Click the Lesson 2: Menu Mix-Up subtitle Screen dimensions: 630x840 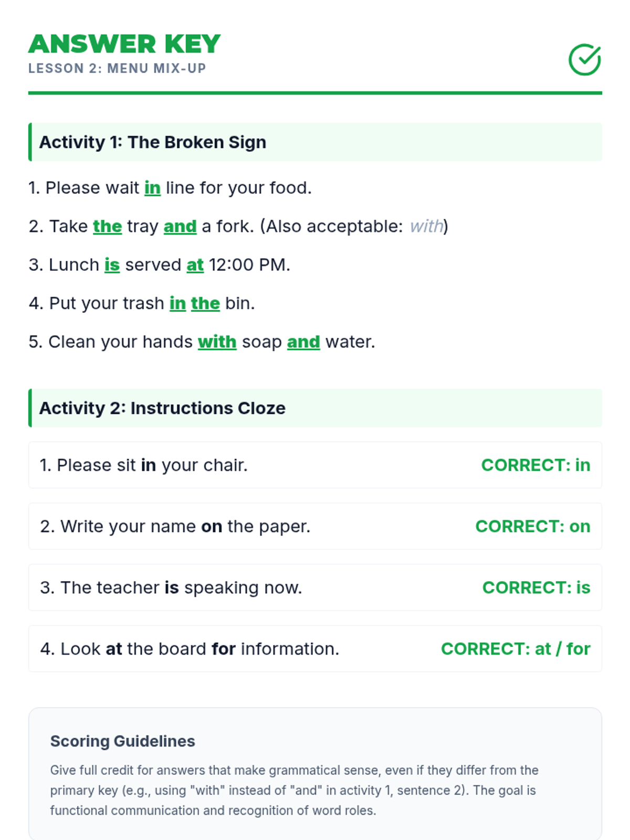(117, 68)
